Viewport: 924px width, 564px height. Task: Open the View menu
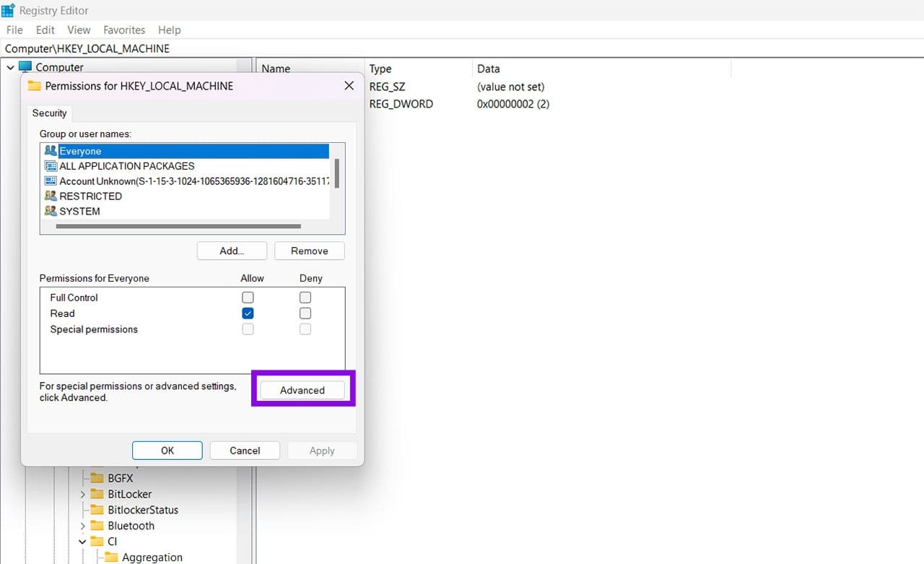(x=79, y=30)
